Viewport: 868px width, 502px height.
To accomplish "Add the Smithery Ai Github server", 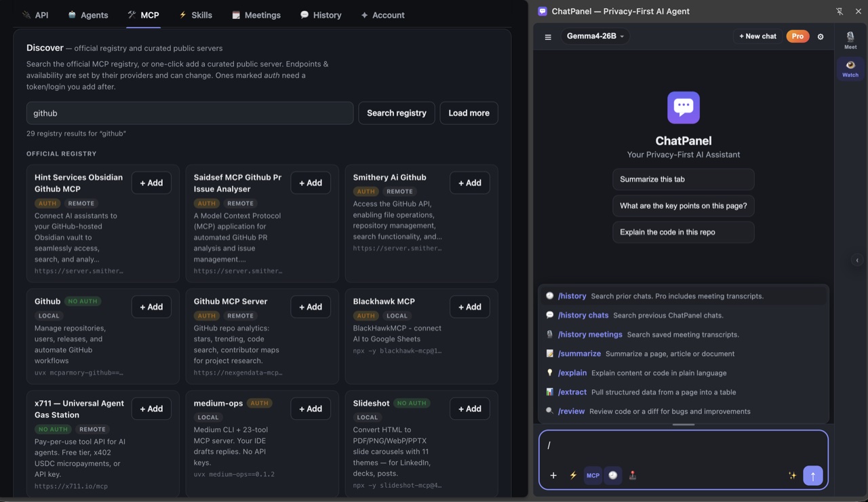I will (x=469, y=183).
